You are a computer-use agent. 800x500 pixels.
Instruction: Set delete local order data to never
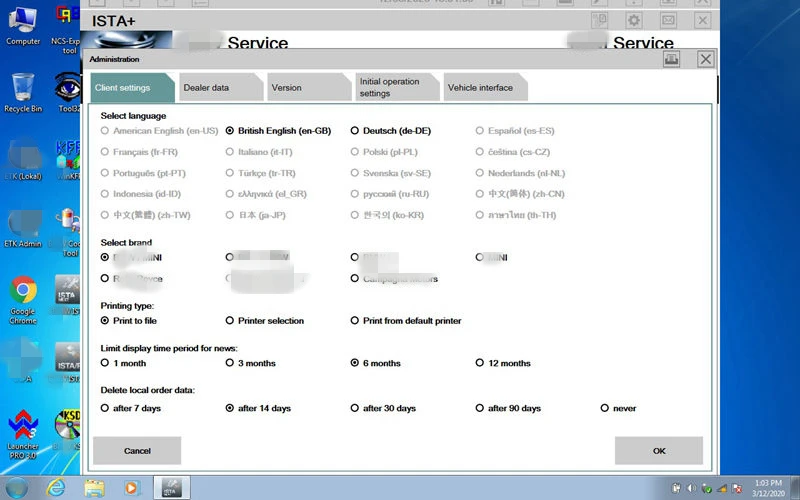[618, 408]
